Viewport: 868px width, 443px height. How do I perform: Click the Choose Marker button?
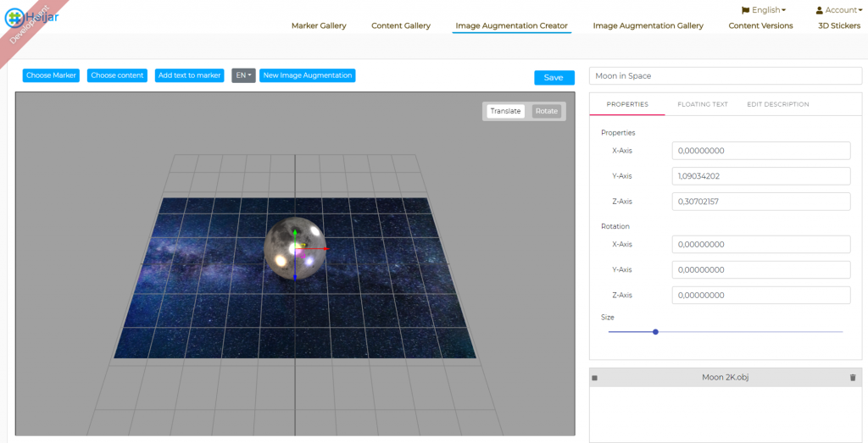[51, 75]
